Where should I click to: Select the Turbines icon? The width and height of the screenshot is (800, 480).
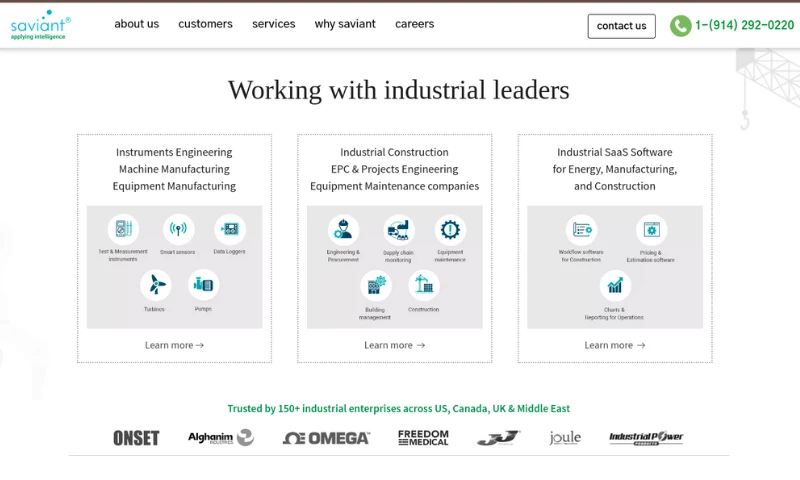155,285
